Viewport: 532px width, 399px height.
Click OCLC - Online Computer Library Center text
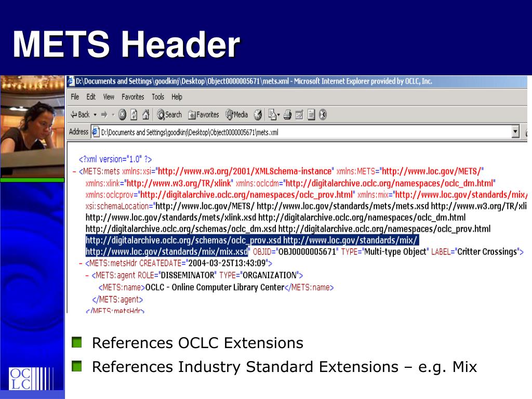point(215,287)
